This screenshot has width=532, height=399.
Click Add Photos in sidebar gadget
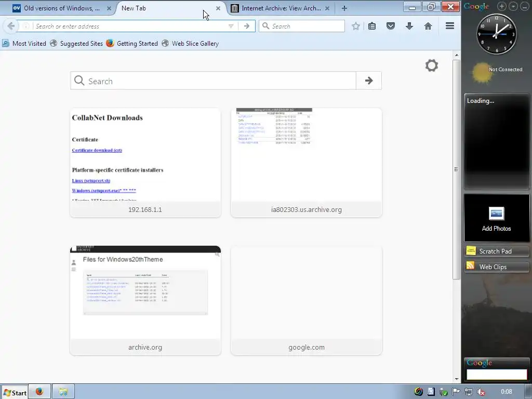(x=496, y=218)
